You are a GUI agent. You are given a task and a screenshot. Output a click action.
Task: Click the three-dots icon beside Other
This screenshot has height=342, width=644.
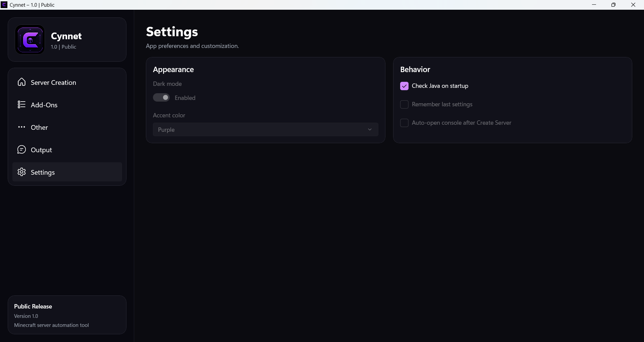point(22,127)
